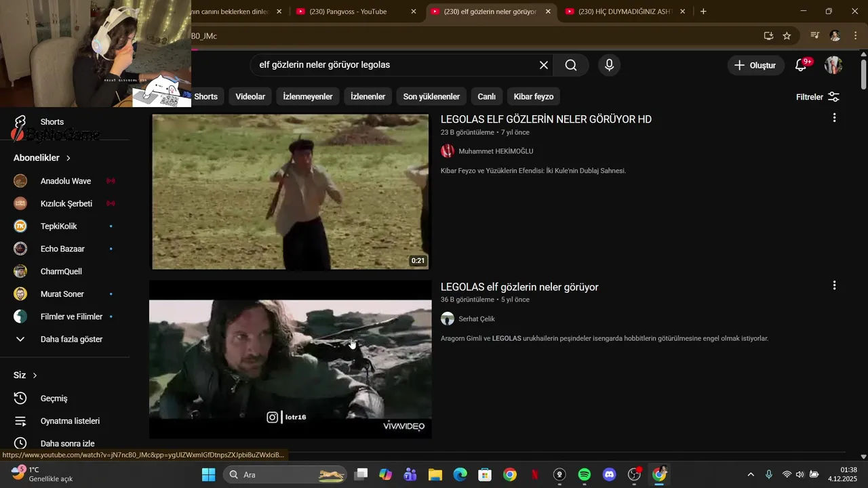Screen dimensions: 868x488
Task: Select the İzlenmeyenler filter chip
Action: pyautogui.click(x=308, y=97)
